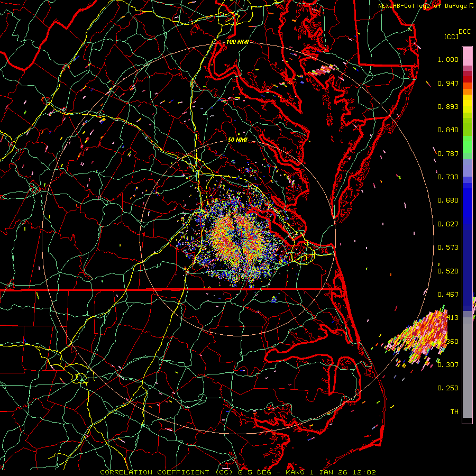
Task: Select the 0.787 scale value
Action: coord(448,153)
